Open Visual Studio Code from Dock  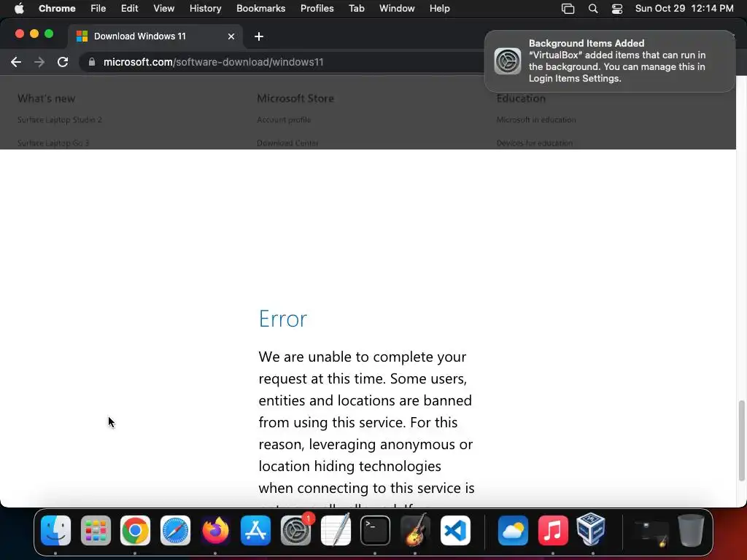pos(455,530)
